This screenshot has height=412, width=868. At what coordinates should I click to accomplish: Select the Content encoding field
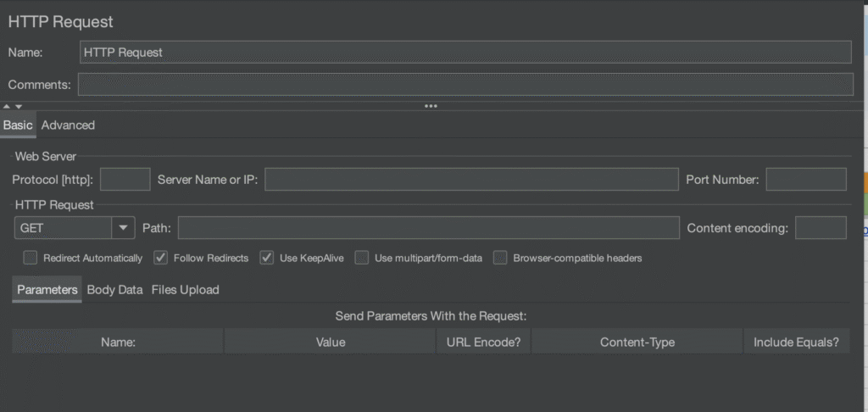click(821, 228)
